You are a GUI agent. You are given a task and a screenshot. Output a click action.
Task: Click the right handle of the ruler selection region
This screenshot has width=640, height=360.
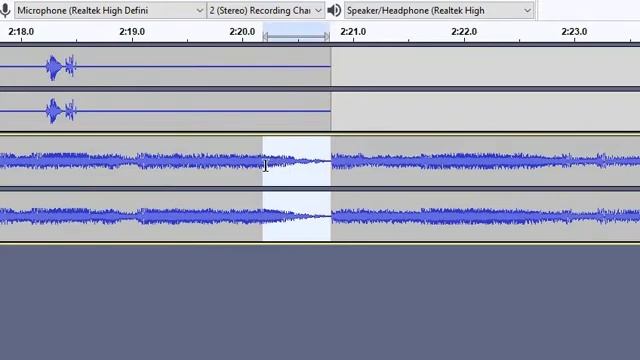327,37
